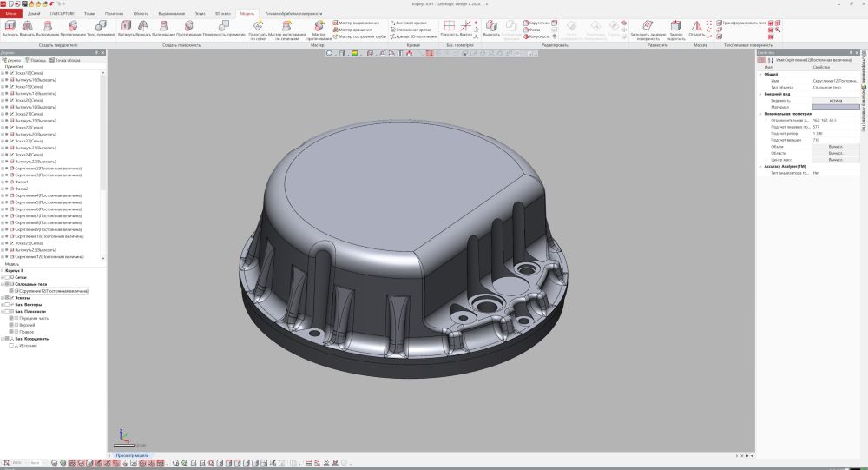Open Мастер вращения tool
Screen dimensions: 868x470
pos(352,30)
